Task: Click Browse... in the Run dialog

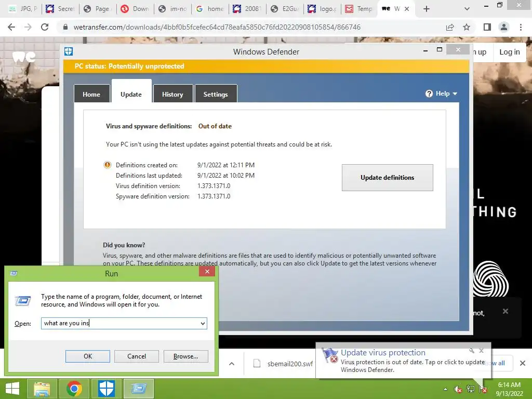Action: coord(185,356)
